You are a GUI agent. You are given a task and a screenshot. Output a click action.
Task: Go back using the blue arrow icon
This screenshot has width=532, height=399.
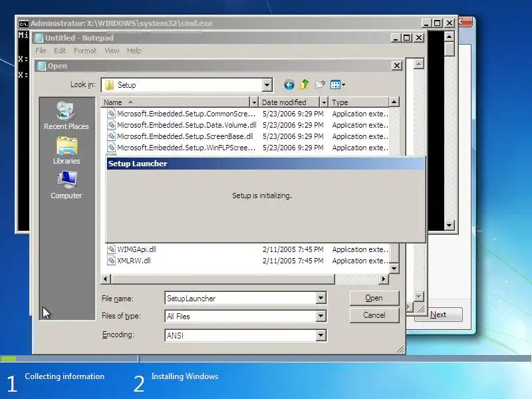click(x=289, y=85)
